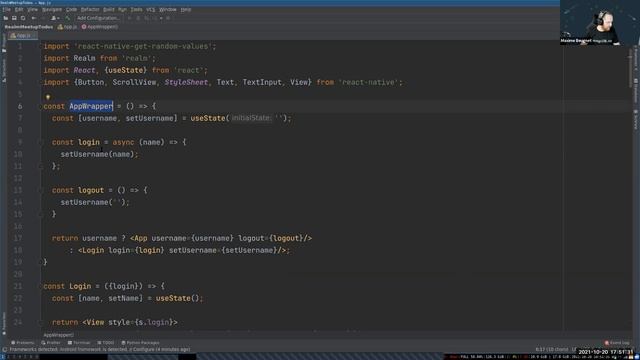
Task: Open the Tools menu
Action: pyautogui.click(x=136, y=9)
